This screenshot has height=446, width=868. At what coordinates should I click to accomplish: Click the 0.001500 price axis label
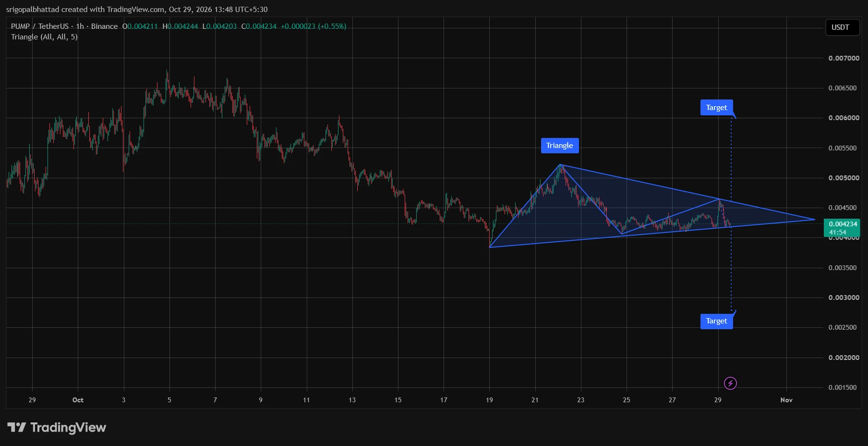(843, 387)
